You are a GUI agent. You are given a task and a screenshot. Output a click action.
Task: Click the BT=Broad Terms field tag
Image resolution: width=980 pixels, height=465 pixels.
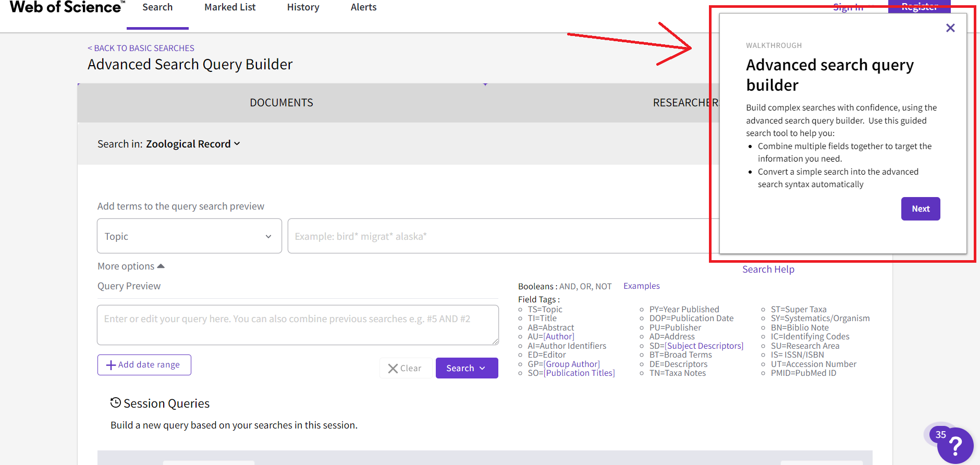tap(680, 355)
